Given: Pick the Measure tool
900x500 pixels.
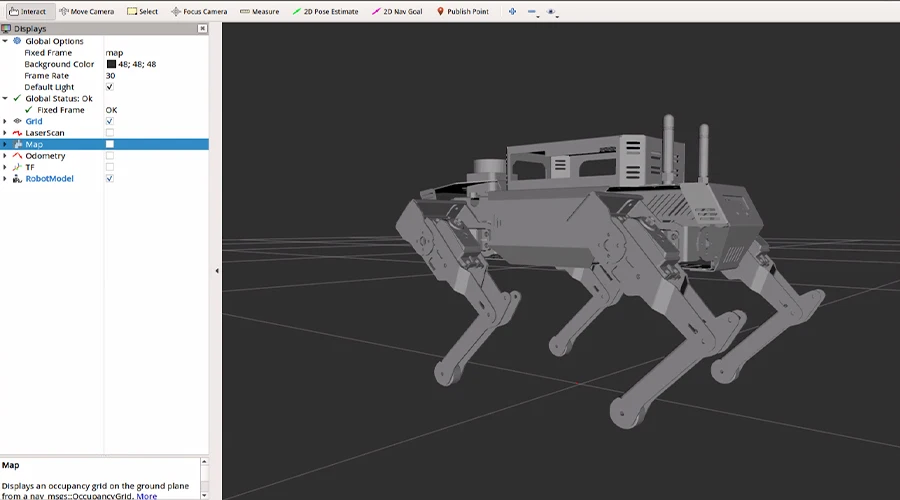Looking at the screenshot, I should pyautogui.click(x=259, y=11).
